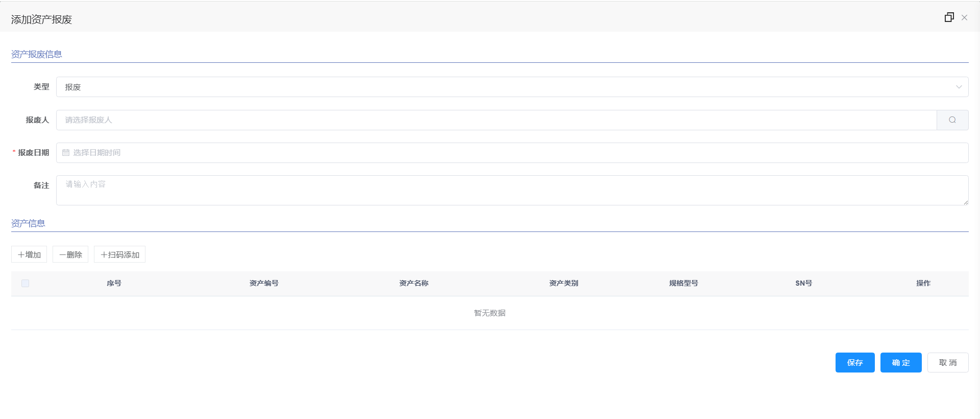Click the 资产信息 section title

(28, 223)
